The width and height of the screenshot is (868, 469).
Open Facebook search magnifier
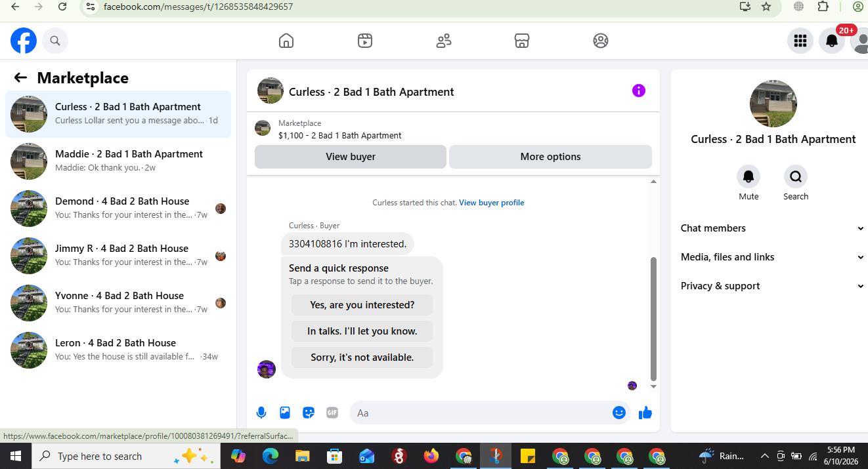[x=55, y=41]
